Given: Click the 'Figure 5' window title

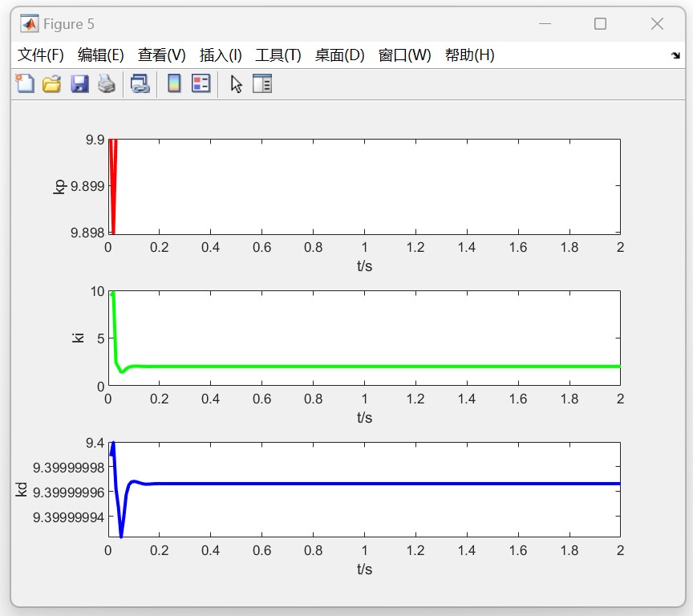Looking at the screenshot, I should [x=69, y=24].
